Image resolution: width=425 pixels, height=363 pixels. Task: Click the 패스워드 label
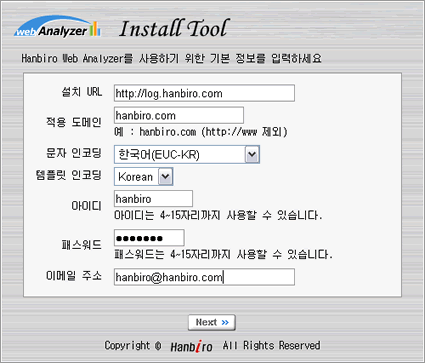[82, 245]
